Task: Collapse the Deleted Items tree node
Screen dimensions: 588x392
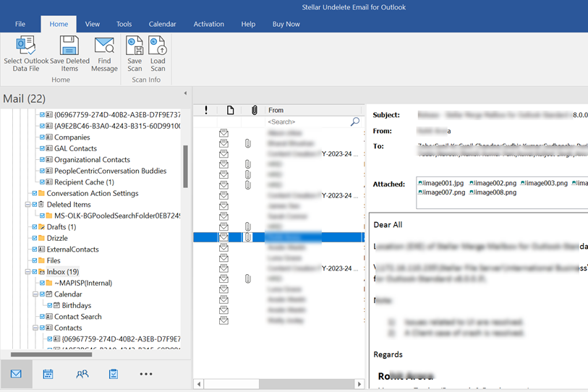Action: (27, 205)
